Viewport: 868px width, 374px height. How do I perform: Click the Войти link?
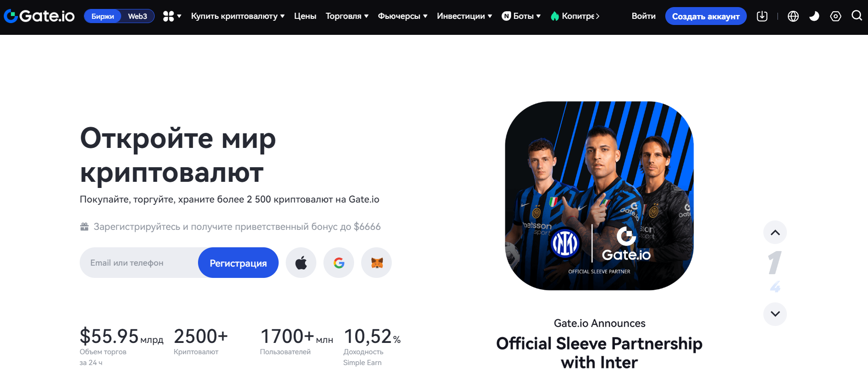644,16
